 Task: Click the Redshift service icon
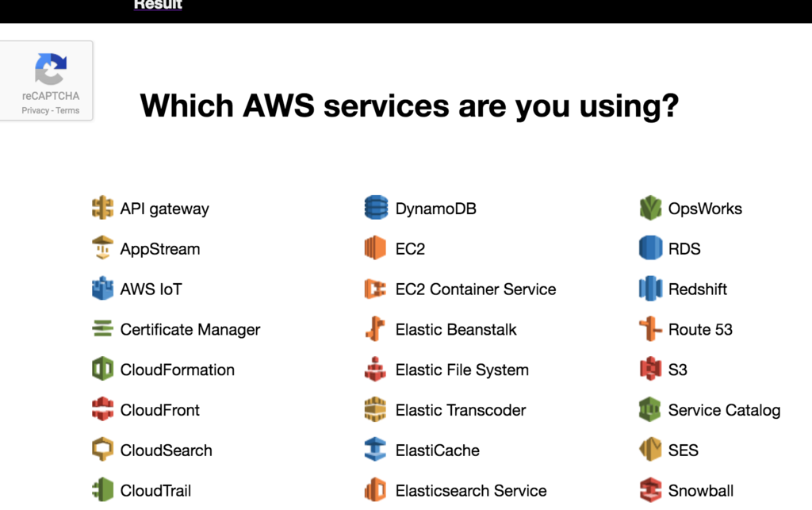click(650, 289)
